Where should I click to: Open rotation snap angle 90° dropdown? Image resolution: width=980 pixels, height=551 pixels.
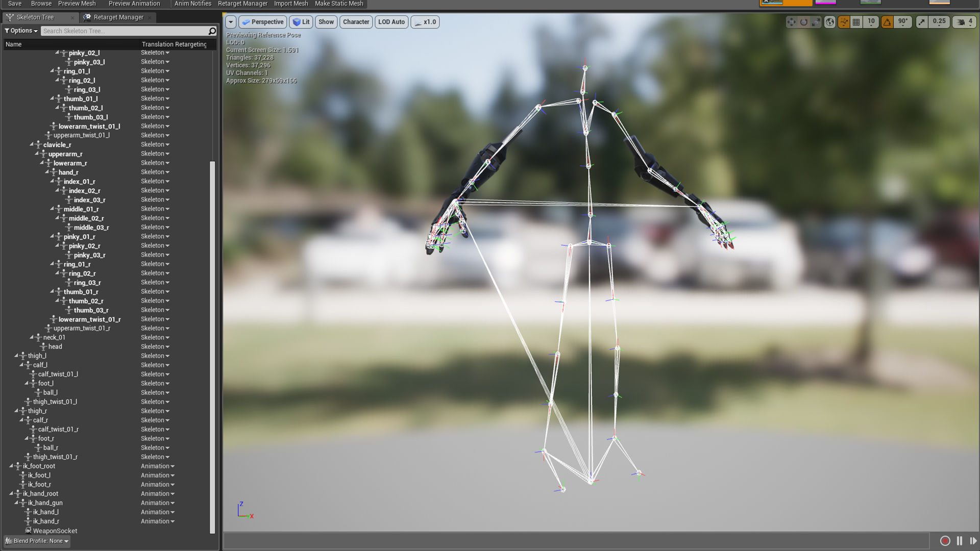pos(902,21)
